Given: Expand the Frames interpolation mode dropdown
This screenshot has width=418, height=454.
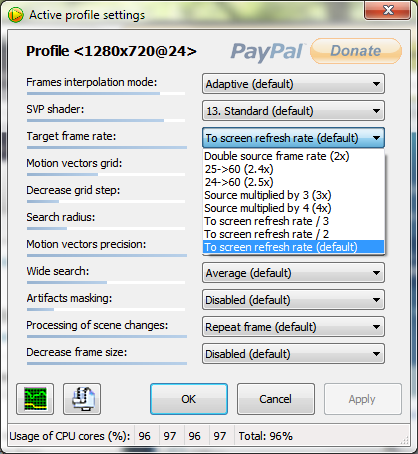Looking at the screenshot, I should click(x=293, y=84).
